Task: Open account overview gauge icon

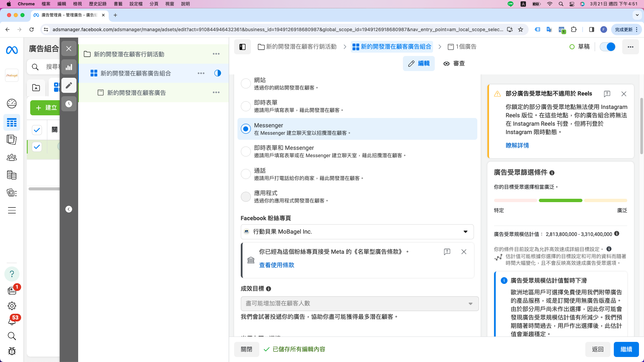Action: point(12,104)
